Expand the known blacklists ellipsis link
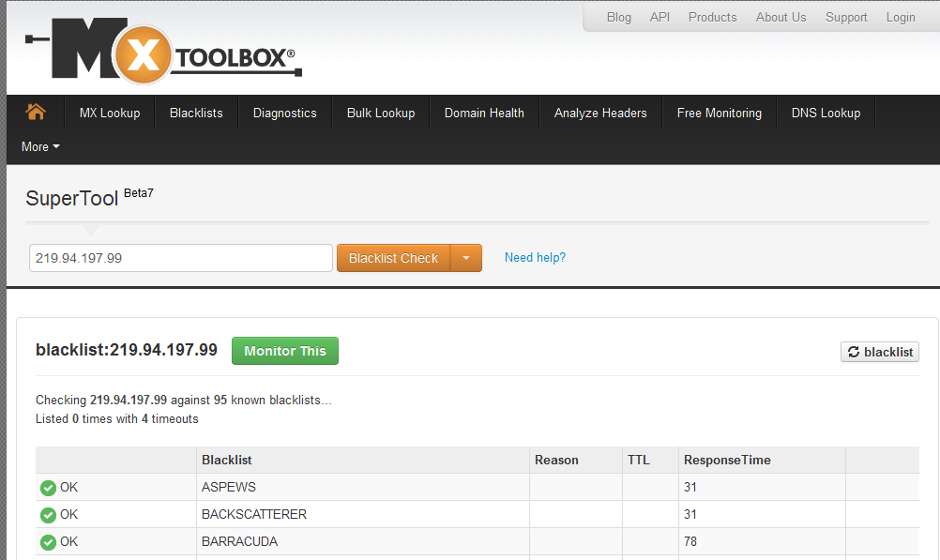940x560 pixels. [326, 401]
